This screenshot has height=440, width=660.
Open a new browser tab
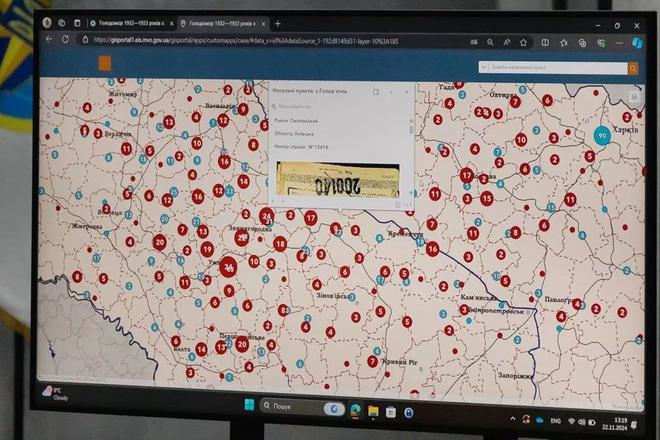click(277, 24)
